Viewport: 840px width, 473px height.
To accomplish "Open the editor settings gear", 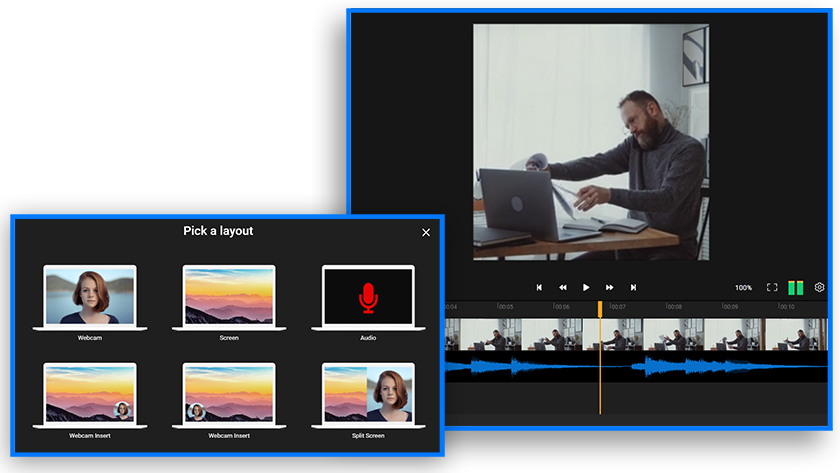I will (x=819, y=288).
